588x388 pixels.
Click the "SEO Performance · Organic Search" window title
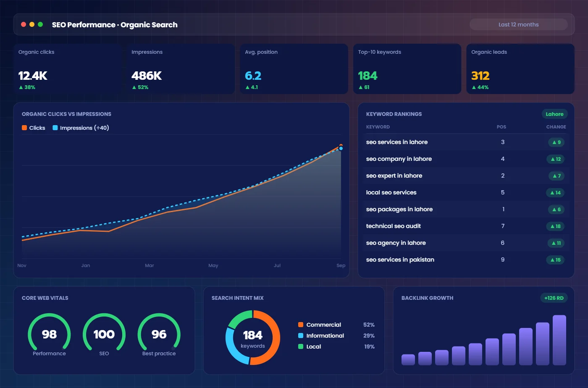(115, 25)
